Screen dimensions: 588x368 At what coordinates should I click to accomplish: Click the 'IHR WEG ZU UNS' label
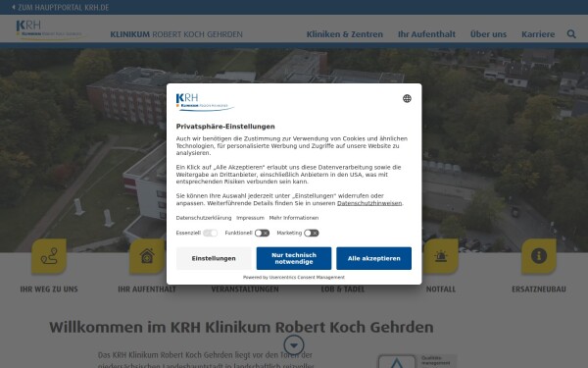[x=49, y=289]
